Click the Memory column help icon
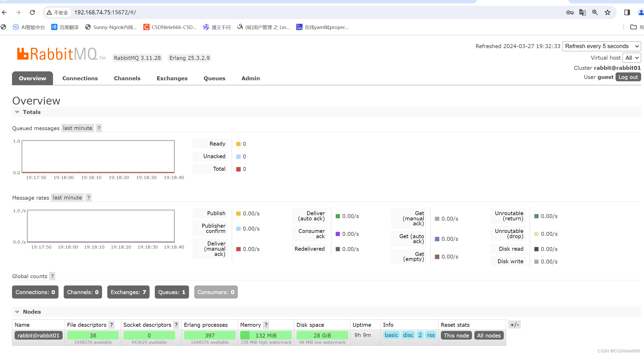The height and width of the screenshot is (355, 644). click(266, 325)
